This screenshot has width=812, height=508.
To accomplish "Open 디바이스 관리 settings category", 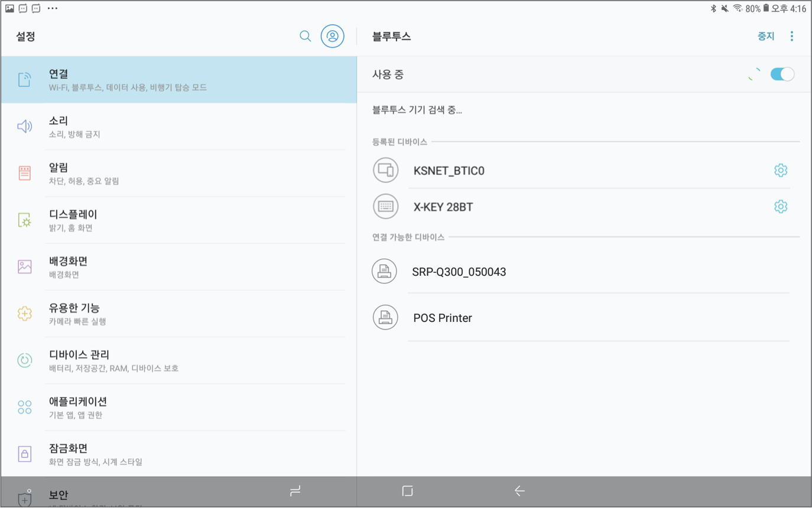I will (x=178, y=360).
